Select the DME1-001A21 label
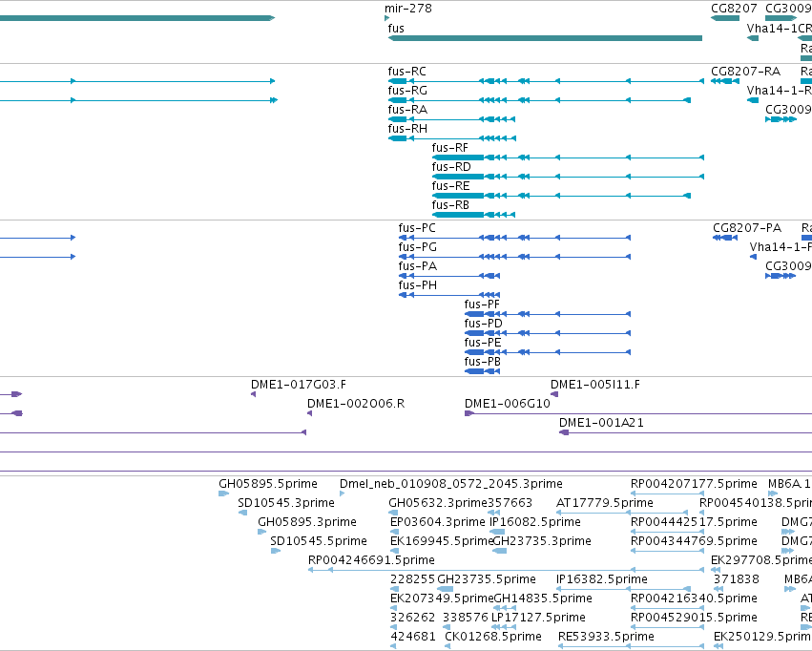The image size is (812, 651). [601, 423]
